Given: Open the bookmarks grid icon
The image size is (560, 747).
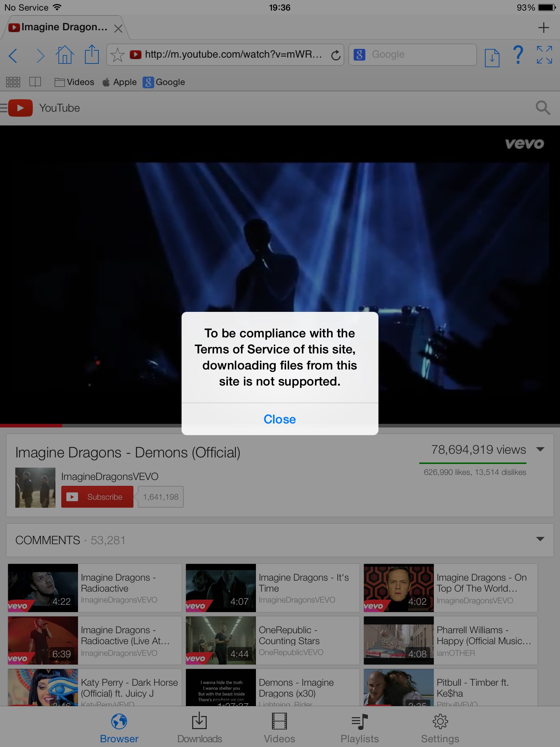Looking at the screenshot, I should click(13, 82).
